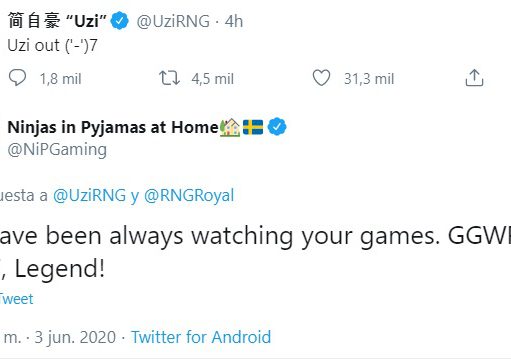
Task: Click the reply speech bubble icon
Action: coord(17,78)
